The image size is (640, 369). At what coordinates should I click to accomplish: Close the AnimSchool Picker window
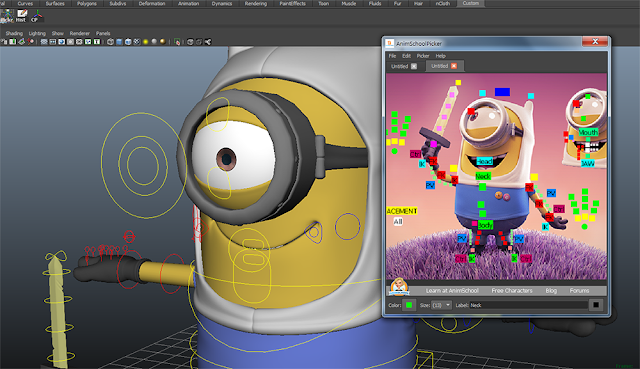[595, 41]
